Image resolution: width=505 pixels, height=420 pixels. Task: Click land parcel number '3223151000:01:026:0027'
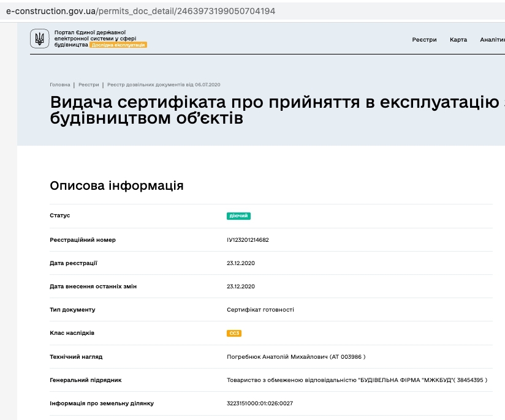coord(260,403)
